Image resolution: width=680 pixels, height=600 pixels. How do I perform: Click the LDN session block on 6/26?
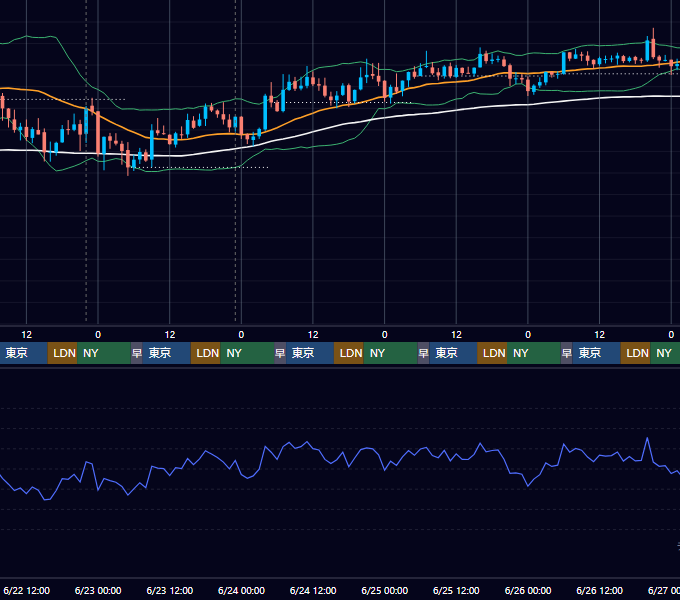pos(635,353)
